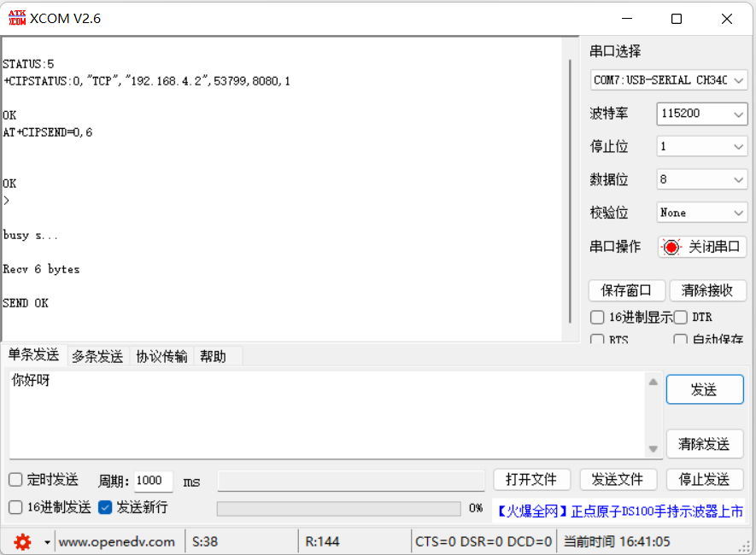Click the arrow beside the gear icon

click(x=45, y=541)
